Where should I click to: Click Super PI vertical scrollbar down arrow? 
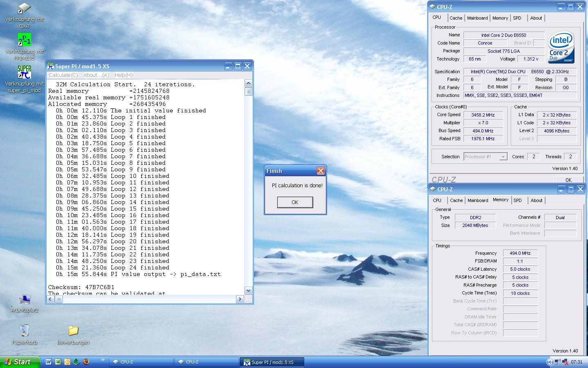click(248, 290)
